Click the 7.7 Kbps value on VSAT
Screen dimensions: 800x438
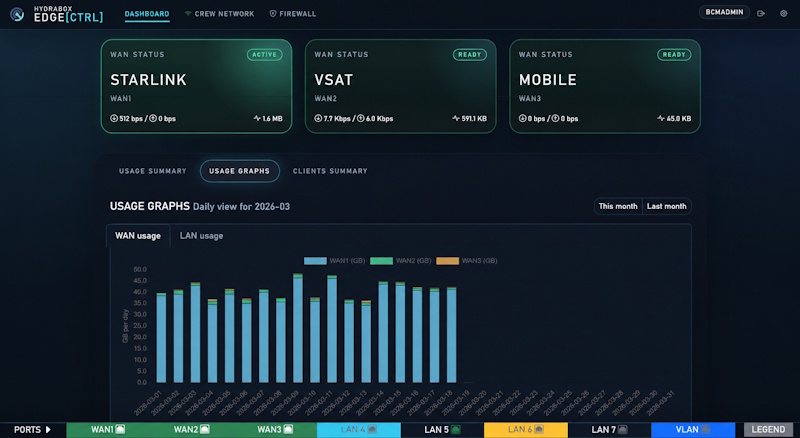[x=337, y=118]
